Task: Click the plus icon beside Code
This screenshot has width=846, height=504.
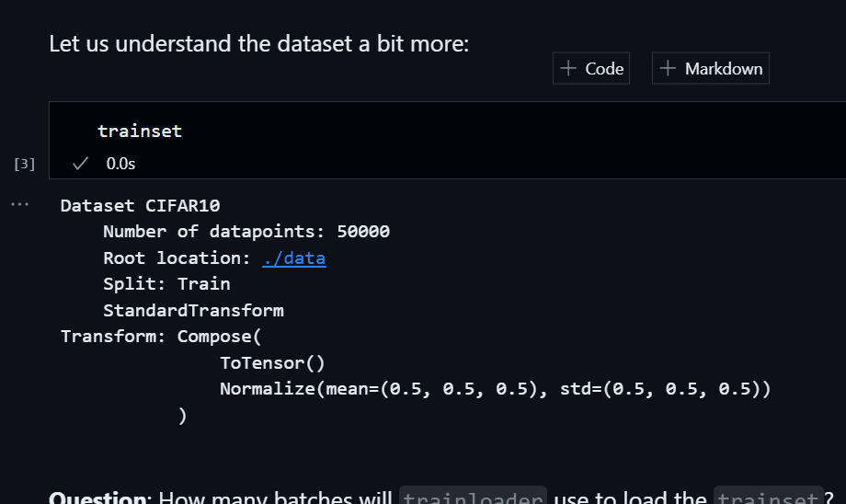Action: tap(569, 69)
